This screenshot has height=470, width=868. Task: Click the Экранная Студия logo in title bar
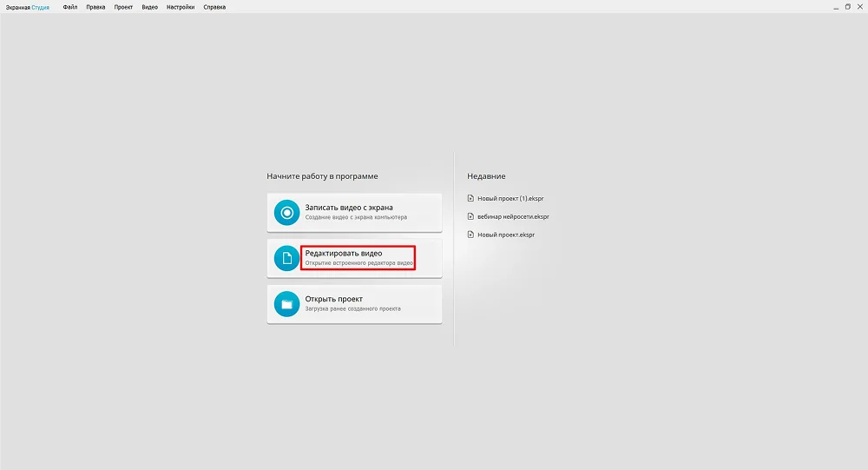pos(28,7)
